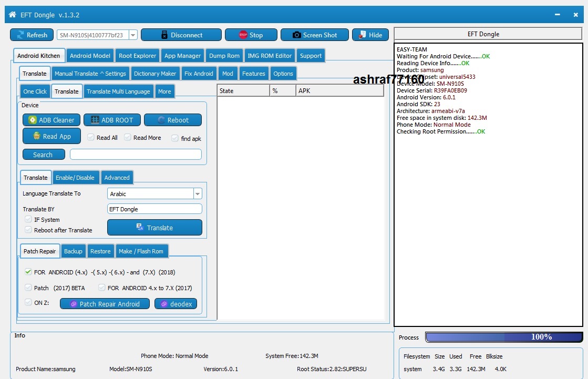The width and height of the screenshot is (588, 379).
Task: Click the 100% Process progress bar
Action: (504, 337)
